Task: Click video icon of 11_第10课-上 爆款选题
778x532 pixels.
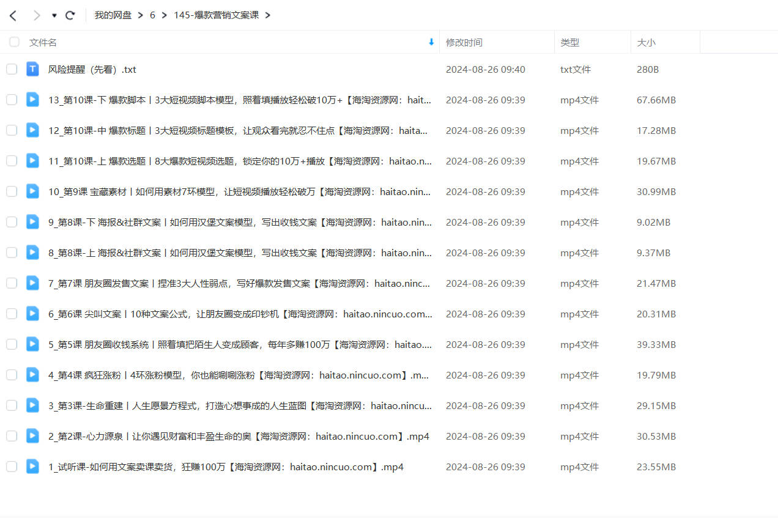Action: click(x=32, y=161)
